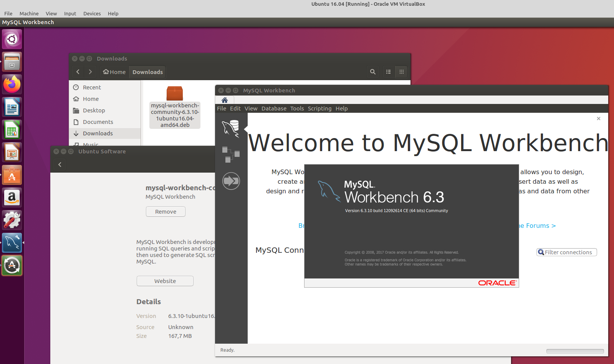Open Workbench Edit menu
This screenshot has width=614, height=364.
235,109
